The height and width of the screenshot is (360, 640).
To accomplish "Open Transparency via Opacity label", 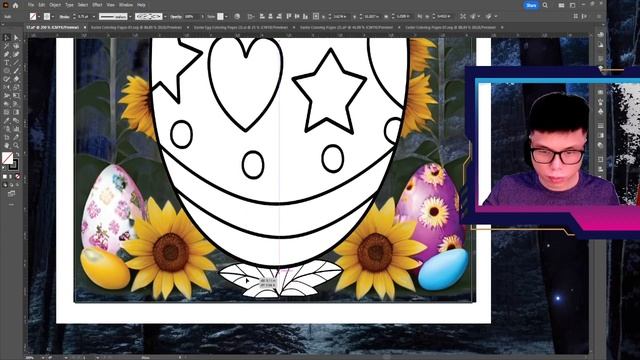I will coord(176,16).
